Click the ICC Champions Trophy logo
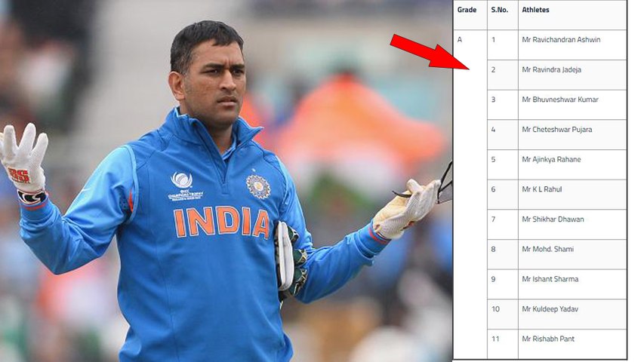 coord(185,186)
